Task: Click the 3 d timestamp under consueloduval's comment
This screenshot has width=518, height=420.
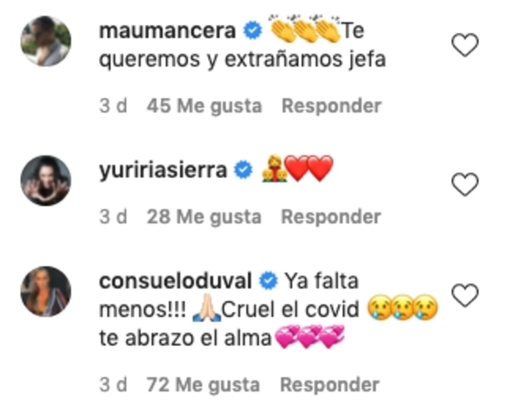Action: tap(113, 385)
